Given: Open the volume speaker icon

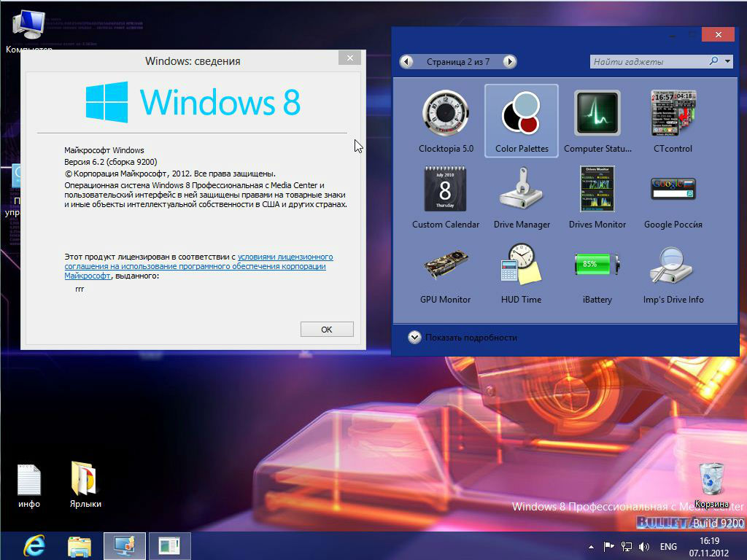Looking at the screenshot, I should coord(643,547).
